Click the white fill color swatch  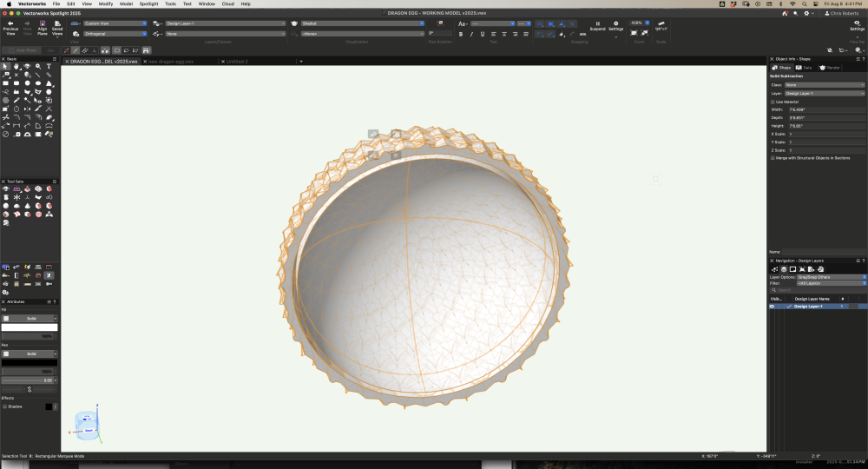point(30,327)
